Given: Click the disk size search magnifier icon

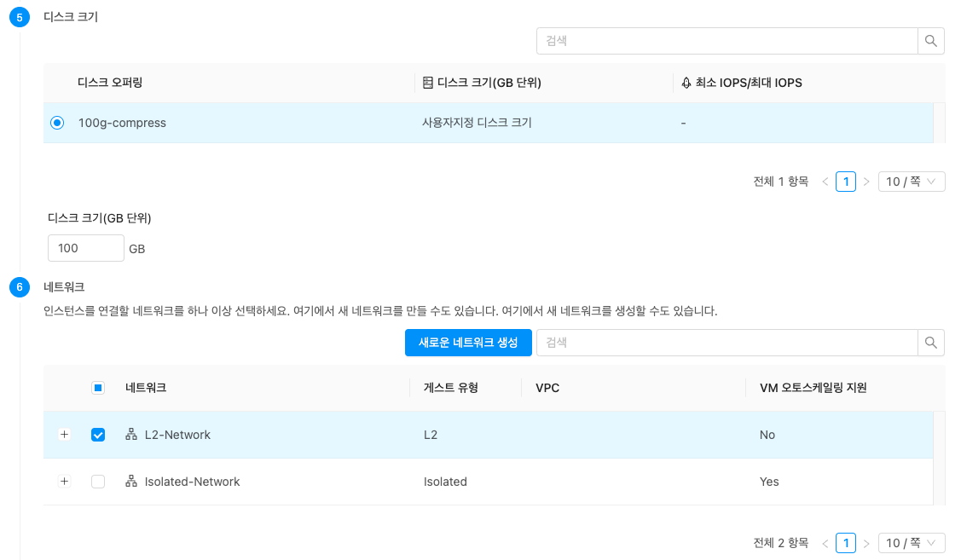Looking at the screenshot, I should pyautogui.click(x=930, y=40).
